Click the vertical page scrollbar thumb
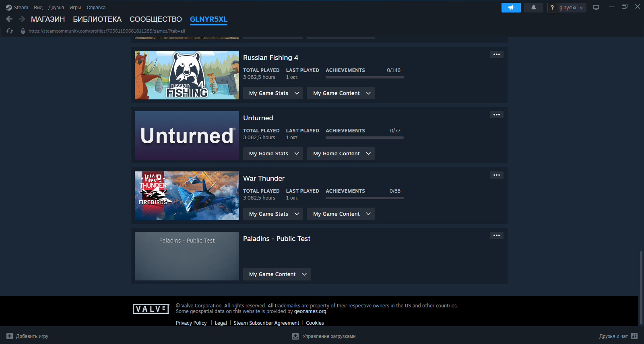Image resolution: width=644 pixels, height=344 pixels. (641, 287)
